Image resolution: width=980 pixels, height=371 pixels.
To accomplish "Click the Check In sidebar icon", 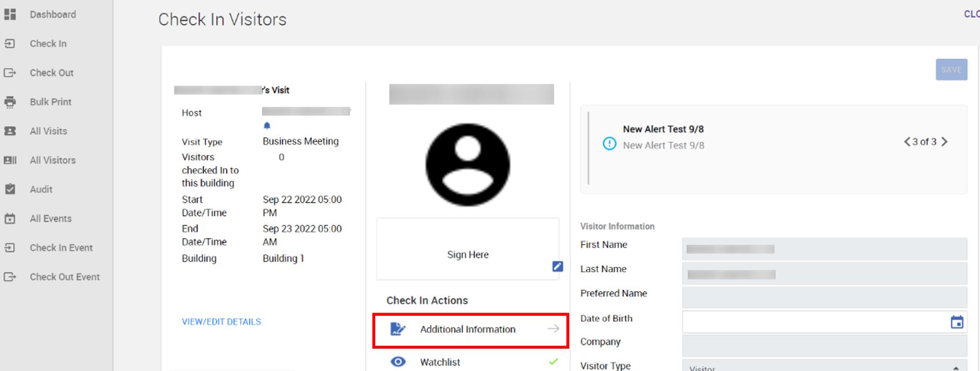I will pos(10,44).
